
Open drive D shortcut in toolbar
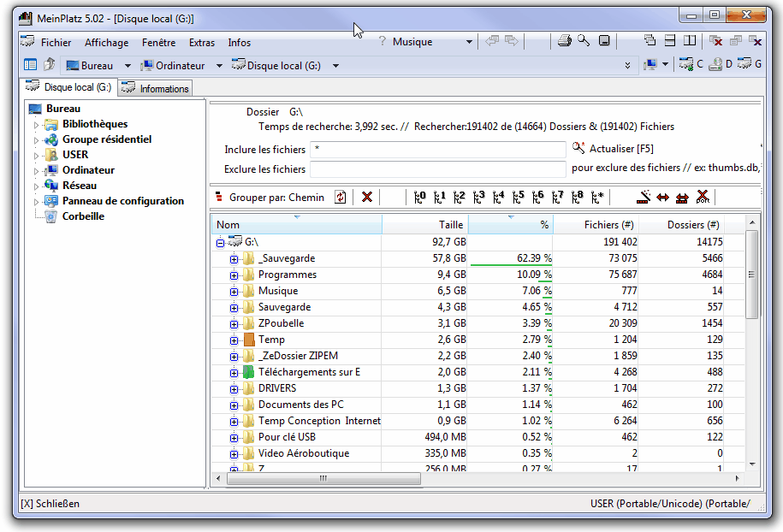tap(721, 64)
